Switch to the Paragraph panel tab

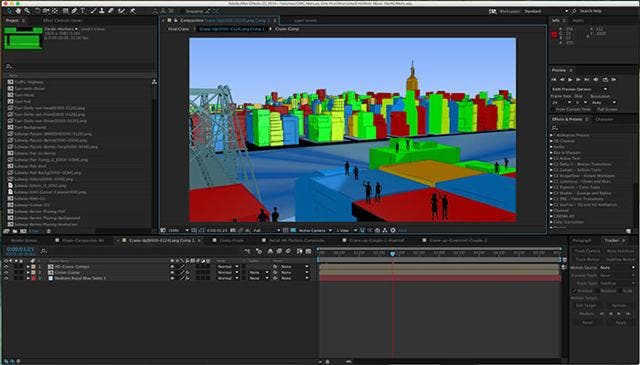tap(582, 240)
